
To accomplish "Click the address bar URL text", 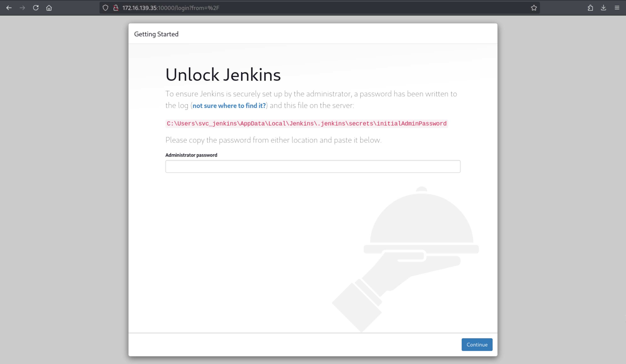I will tap(171, 8).
